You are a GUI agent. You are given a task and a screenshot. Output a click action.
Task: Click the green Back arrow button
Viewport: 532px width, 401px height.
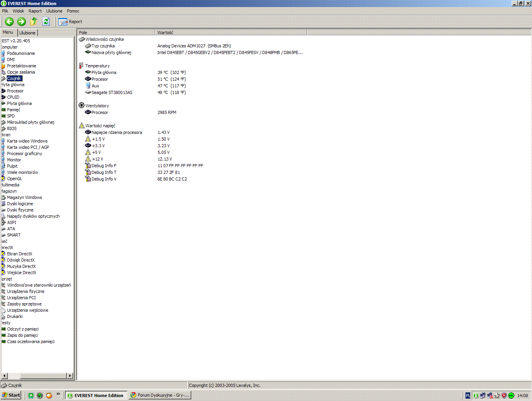9,22
